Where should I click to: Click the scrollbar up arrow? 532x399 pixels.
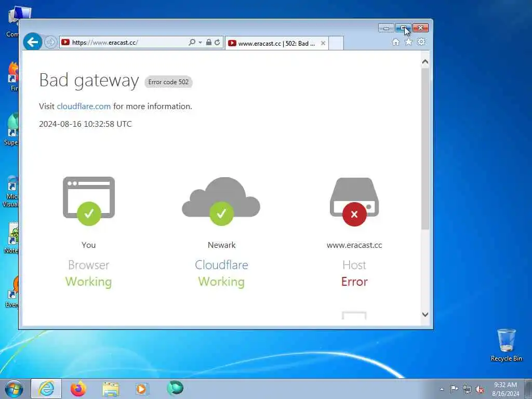click(425, 62)
